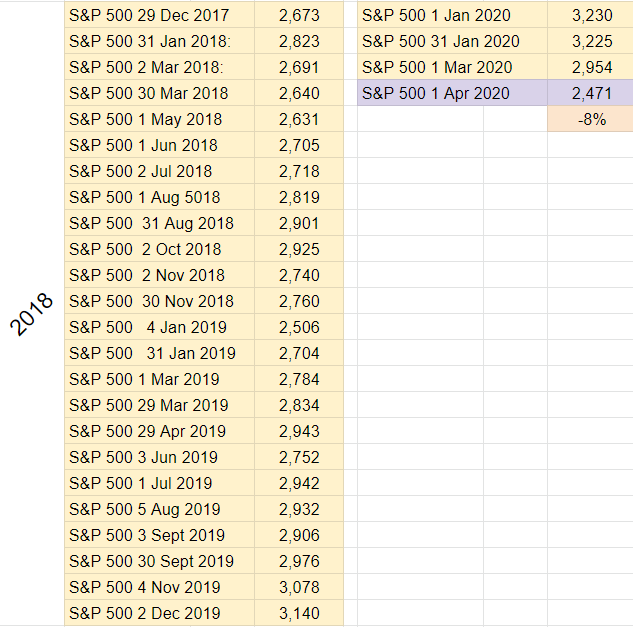
Task: Click the purple value 2,471
Action: (592, 93)
